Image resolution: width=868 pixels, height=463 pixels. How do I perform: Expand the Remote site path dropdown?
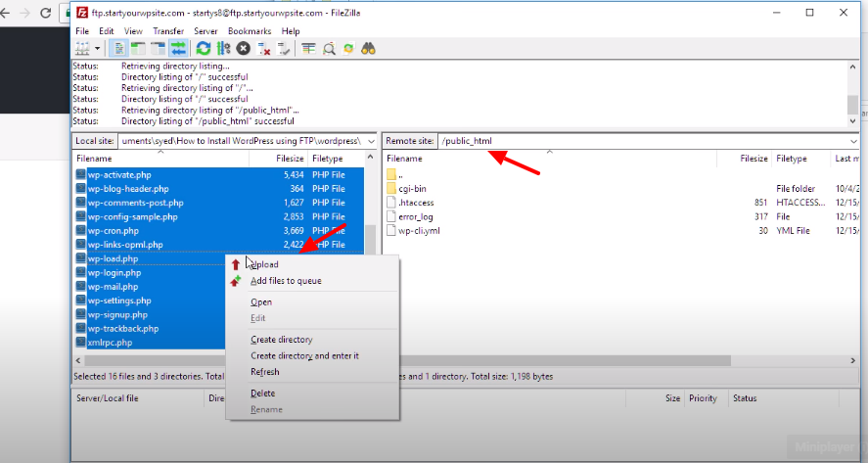(x=853, y=141)
